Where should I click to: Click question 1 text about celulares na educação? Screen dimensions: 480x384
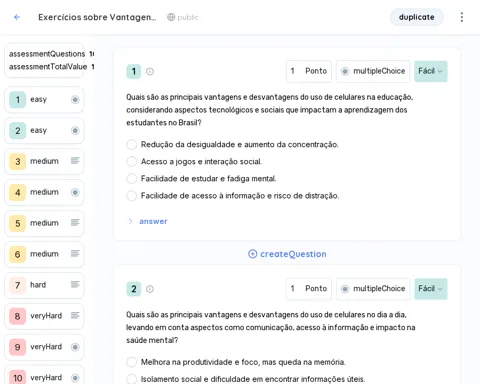[269, 110]
